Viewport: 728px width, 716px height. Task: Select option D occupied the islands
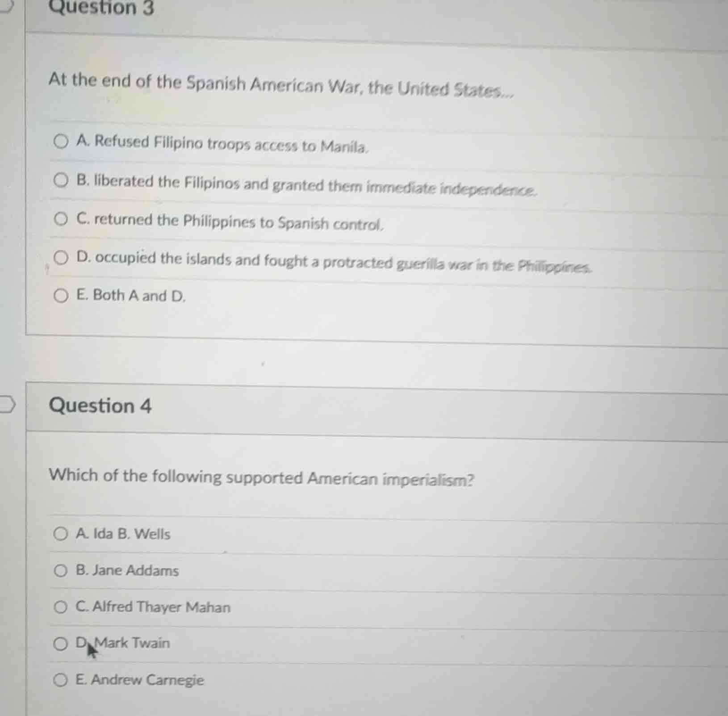62,257
